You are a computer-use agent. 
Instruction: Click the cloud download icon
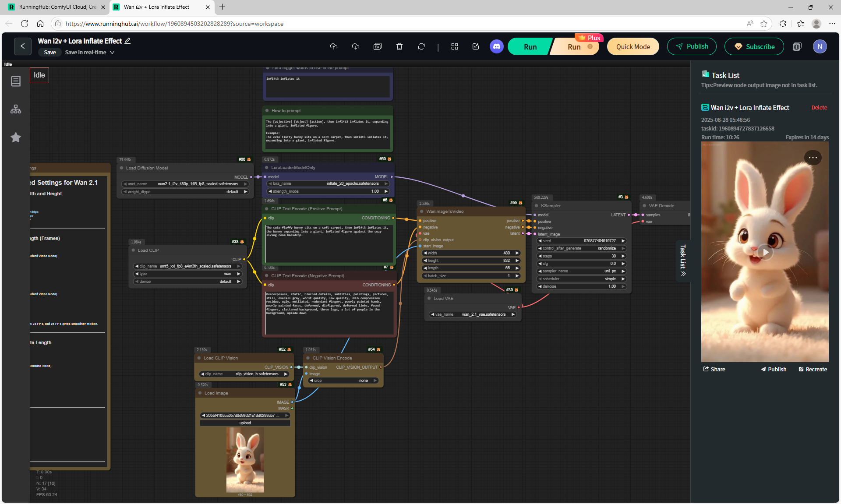pyautogui.click(x=356, y=46)
